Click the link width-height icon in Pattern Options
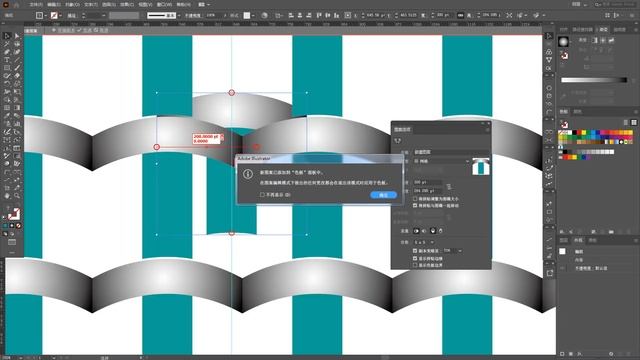The width and height of the screenshot is (640, 360). 449,187
